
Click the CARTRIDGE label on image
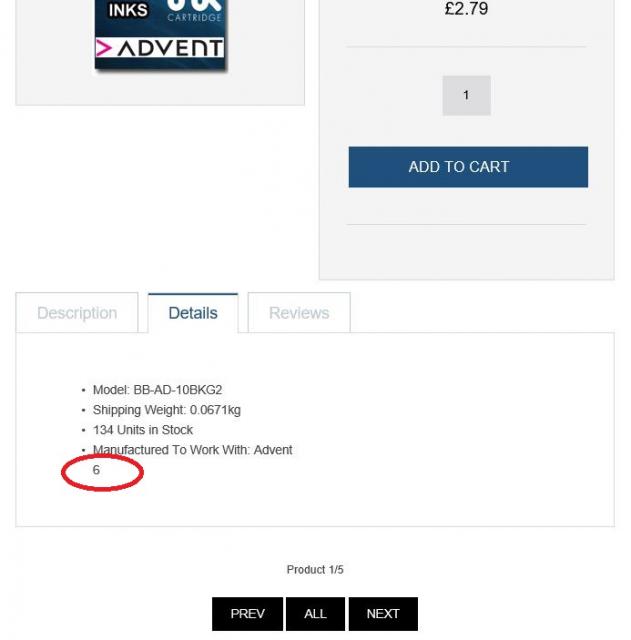point(194,17)
